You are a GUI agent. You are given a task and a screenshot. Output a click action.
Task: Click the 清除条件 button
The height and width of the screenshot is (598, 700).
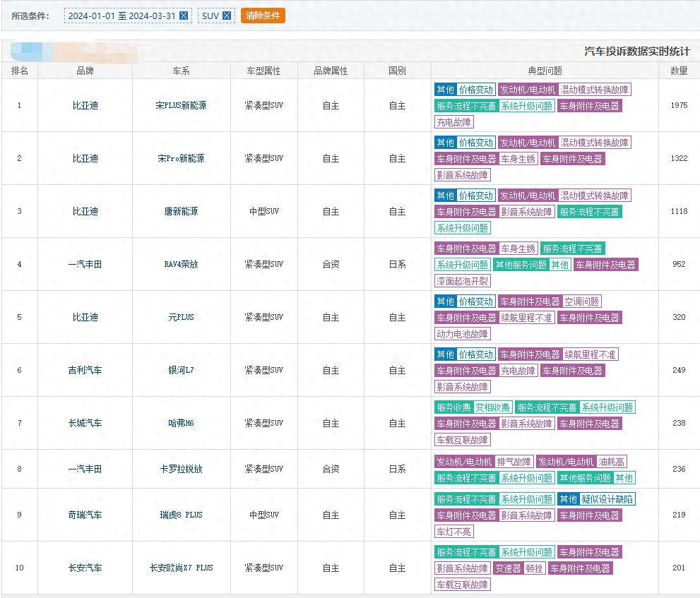(x=263, y=16)
